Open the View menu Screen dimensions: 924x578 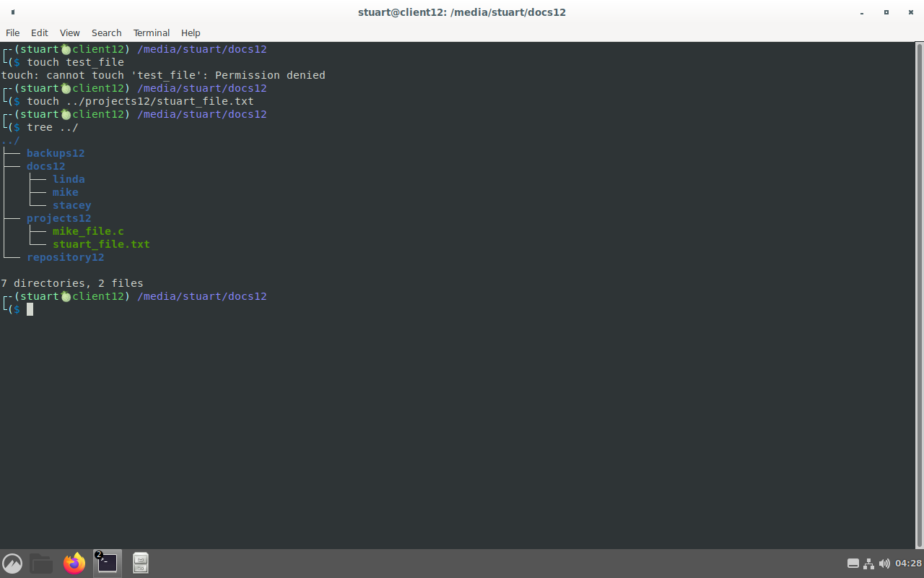point(69,33)
